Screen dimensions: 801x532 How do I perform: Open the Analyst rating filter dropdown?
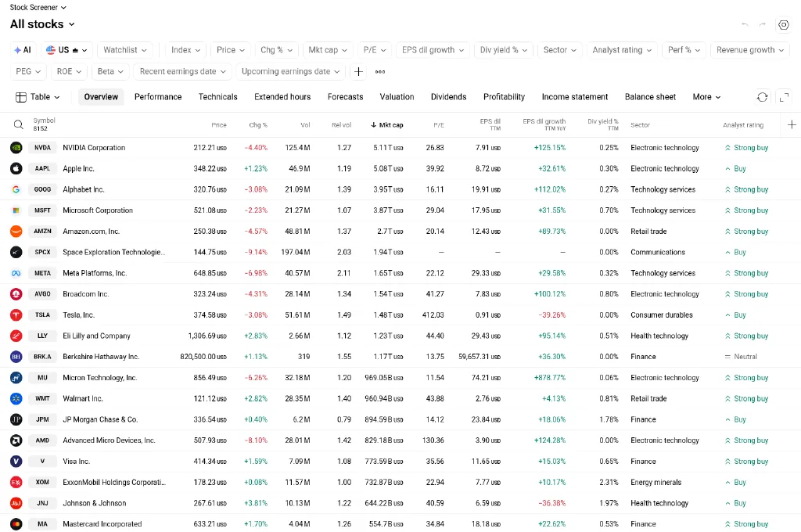622,50
